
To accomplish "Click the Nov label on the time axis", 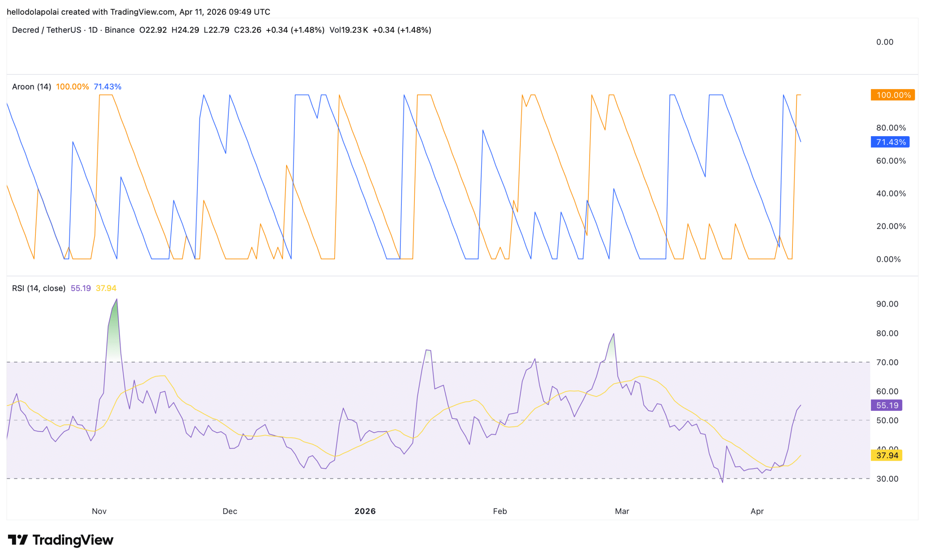I will coord(99,511).
